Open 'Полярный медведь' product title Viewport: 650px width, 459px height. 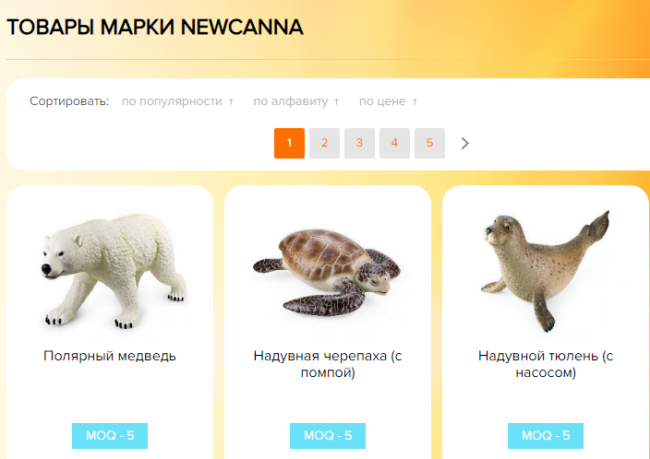[x=110, y=356]
